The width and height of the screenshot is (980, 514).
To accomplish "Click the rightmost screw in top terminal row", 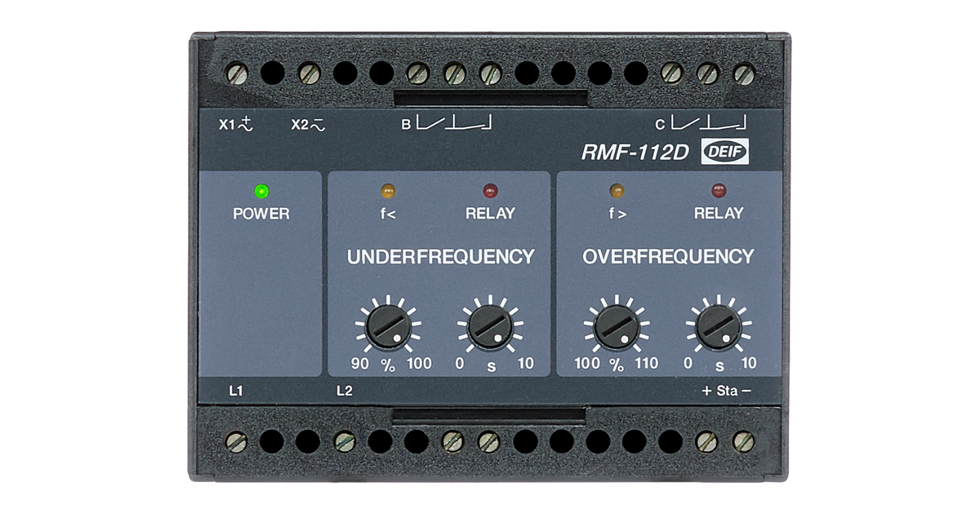I will pos(744,73).
